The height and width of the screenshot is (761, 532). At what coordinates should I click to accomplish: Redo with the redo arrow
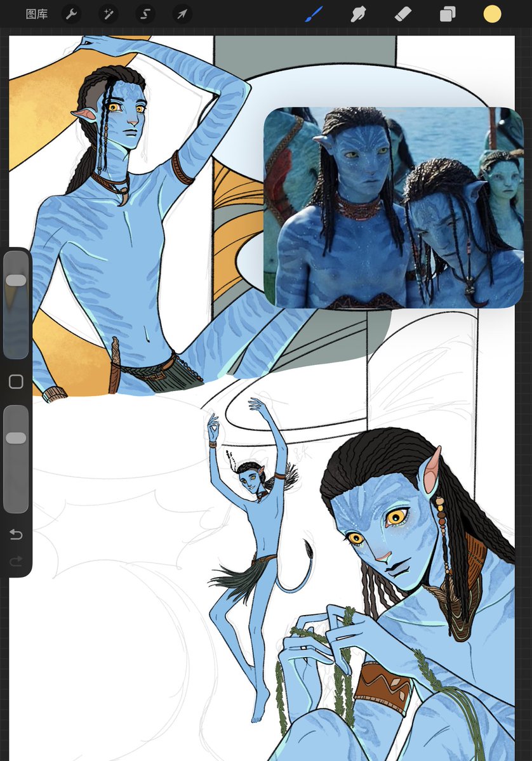click(x=16, y=562)
